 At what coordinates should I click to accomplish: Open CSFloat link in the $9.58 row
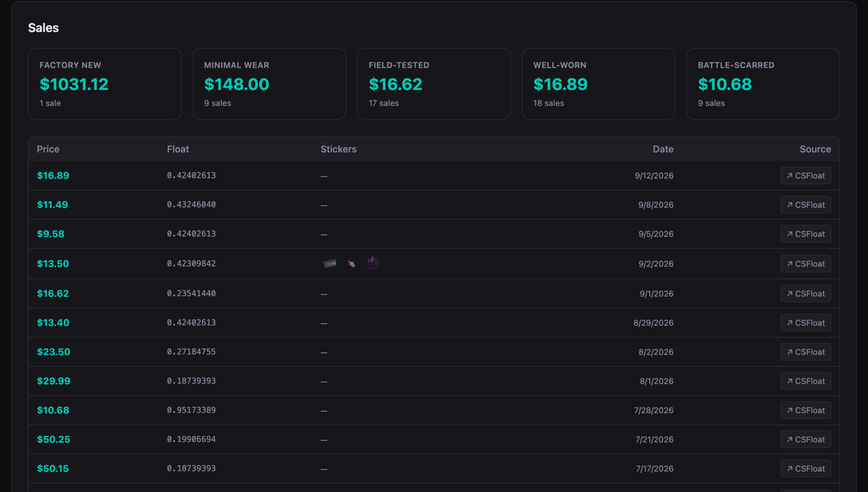pos(805,234)
